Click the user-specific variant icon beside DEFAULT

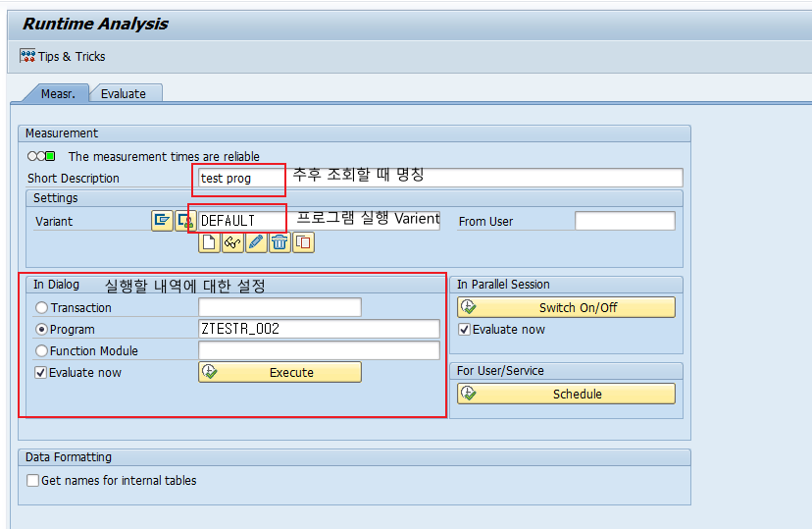(185, 221)
